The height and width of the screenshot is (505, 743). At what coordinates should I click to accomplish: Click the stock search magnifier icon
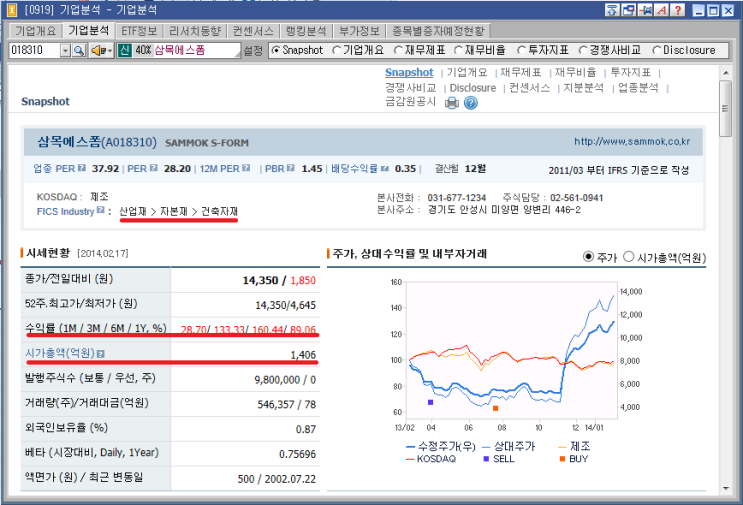point(80,50)
